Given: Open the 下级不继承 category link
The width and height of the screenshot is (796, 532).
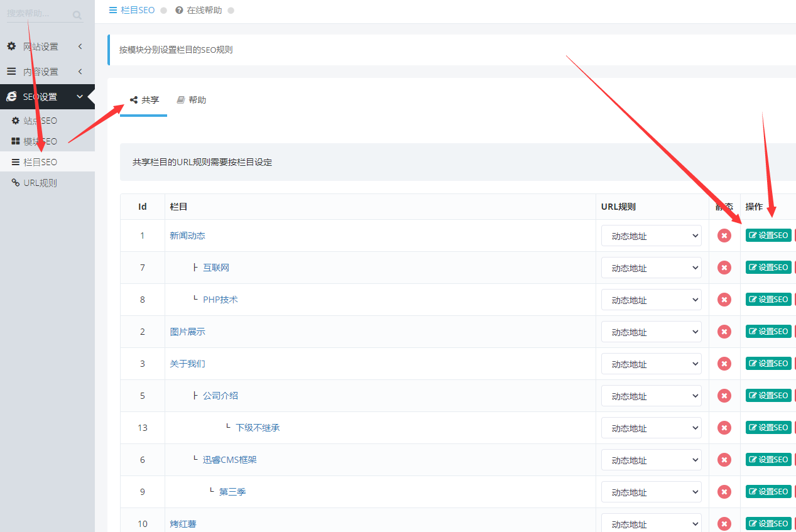Looking at the screenshot, I should 258,428.
